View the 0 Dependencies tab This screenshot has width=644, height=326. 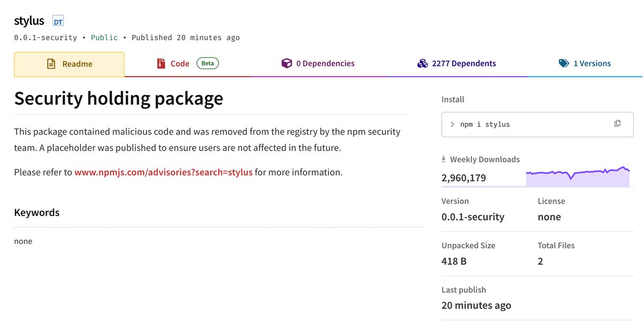coord(318,63)
